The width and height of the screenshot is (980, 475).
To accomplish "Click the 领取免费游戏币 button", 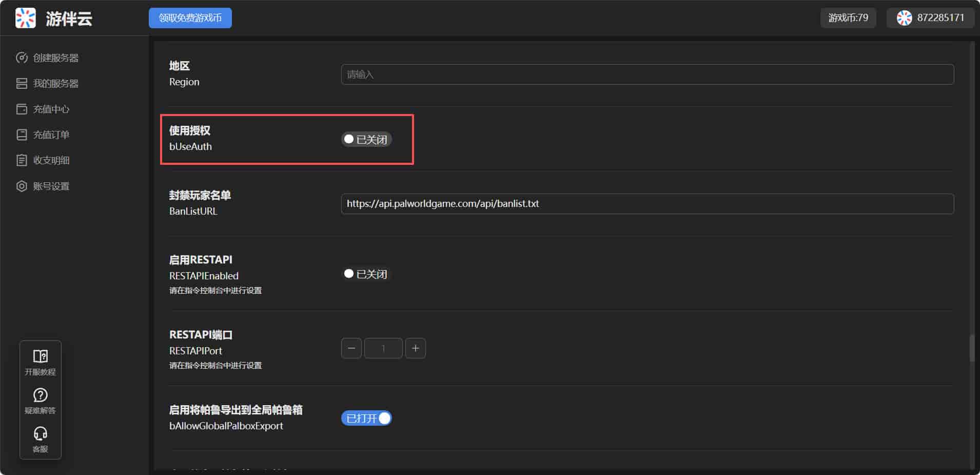I will [190, 18].
